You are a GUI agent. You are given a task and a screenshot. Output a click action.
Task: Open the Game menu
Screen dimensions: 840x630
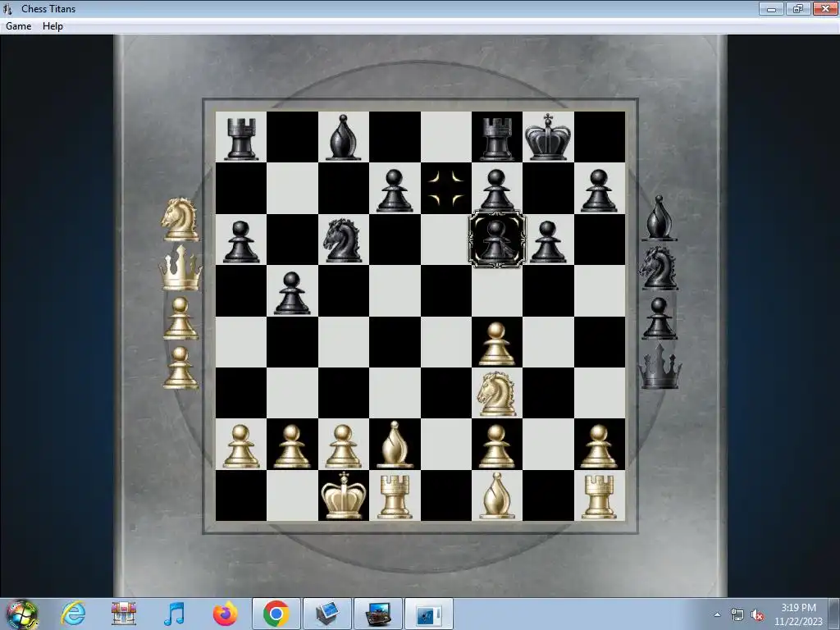tap(18, 25)
